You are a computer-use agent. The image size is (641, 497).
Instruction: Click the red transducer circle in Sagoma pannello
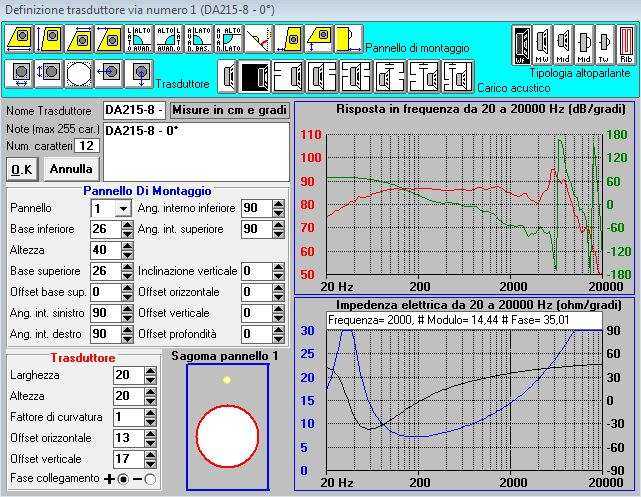pyautogui.click(x=227, y=436)
